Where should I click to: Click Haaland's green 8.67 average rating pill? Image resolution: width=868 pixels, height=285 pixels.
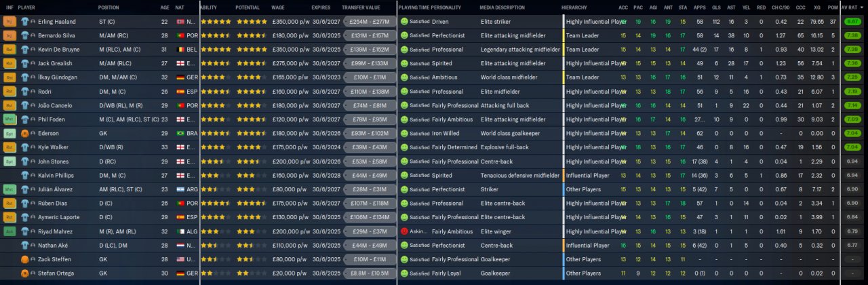[853, 22]
